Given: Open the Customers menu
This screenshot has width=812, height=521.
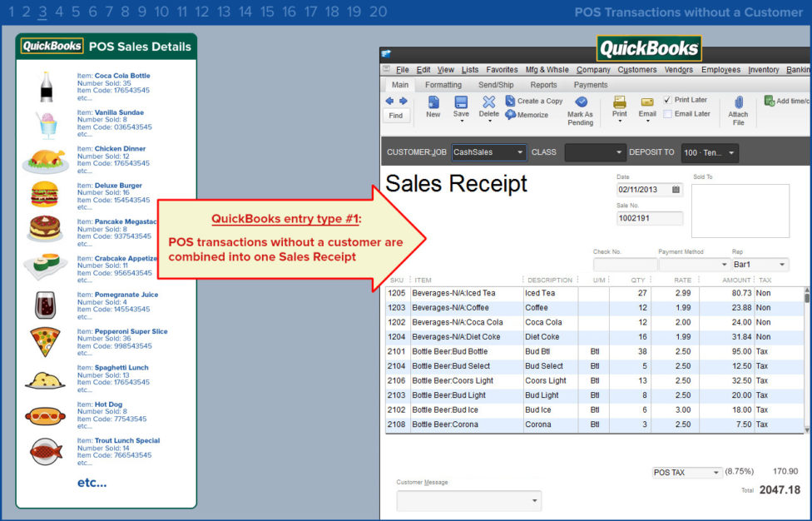Looking at the screenshot, I should coord(637,69).
